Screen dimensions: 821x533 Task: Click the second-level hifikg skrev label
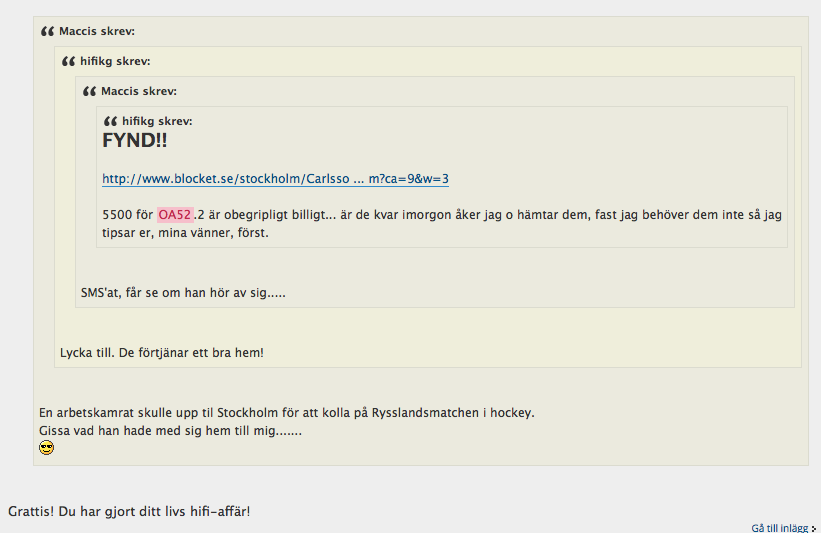[x=115, y=61]
